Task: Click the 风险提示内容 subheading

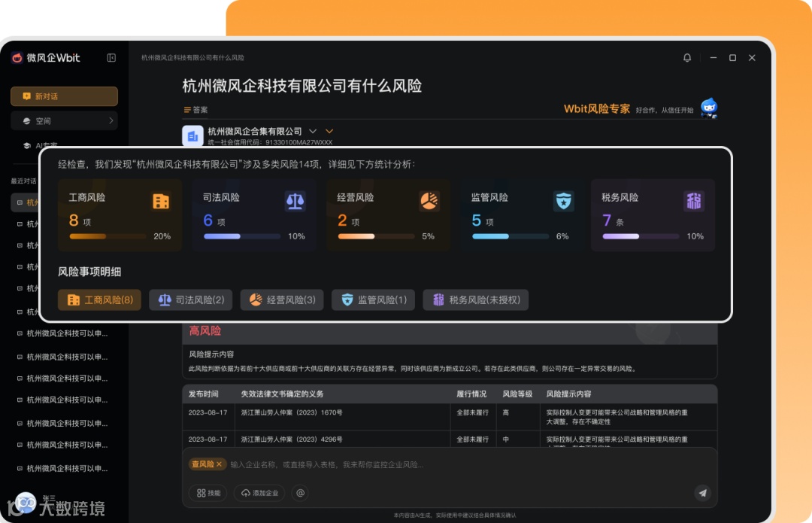Action: [x=211, y=354]
